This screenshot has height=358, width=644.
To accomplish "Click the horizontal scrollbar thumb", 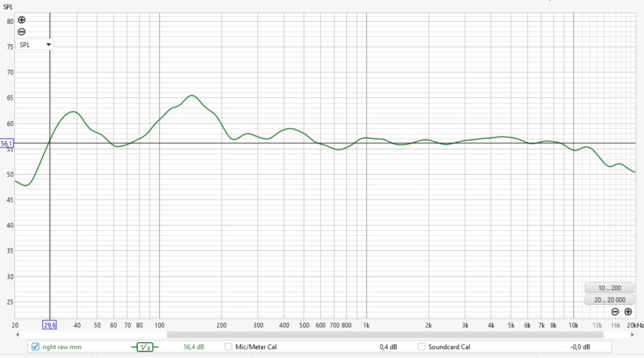I will click(x=385, y=335).
